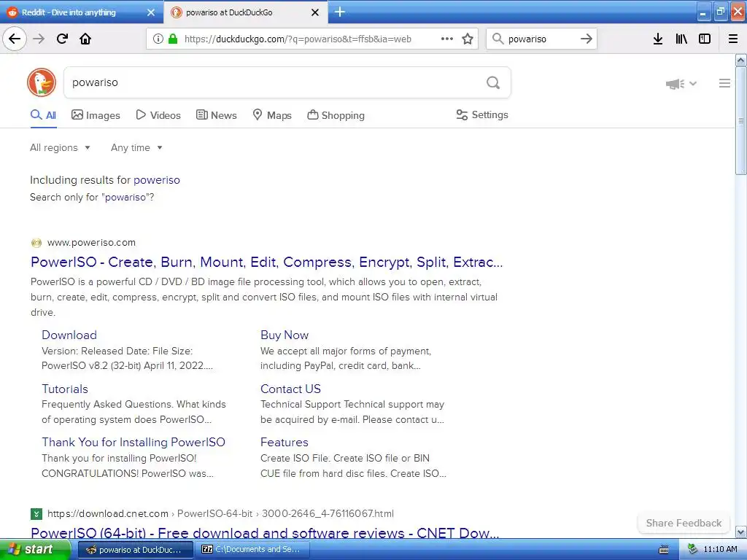Open the search Settings dropdown
The image size is (747, 560).
click(482, 114)
